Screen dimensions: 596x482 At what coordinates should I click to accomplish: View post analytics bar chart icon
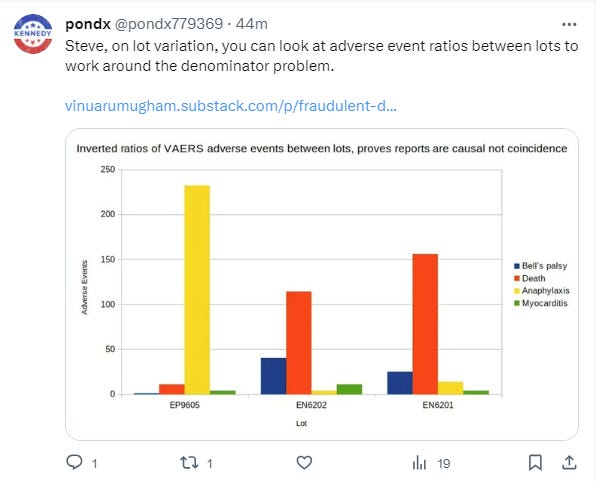pyautogui.click(x=419, y=463)
